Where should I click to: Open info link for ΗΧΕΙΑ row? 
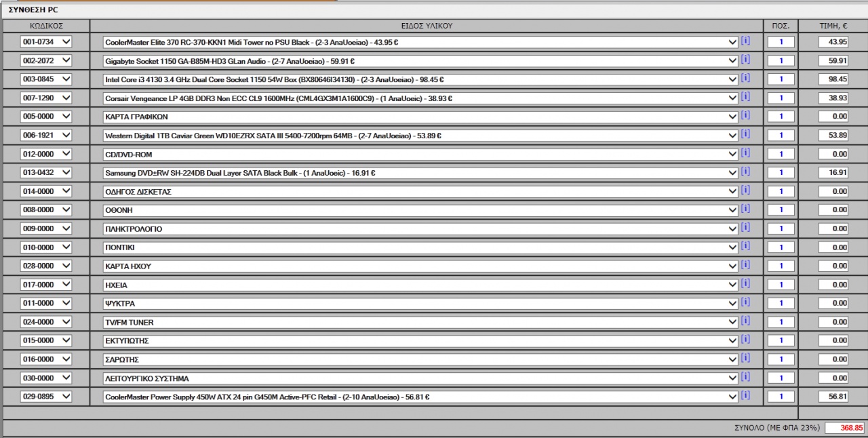pos(745,283)
